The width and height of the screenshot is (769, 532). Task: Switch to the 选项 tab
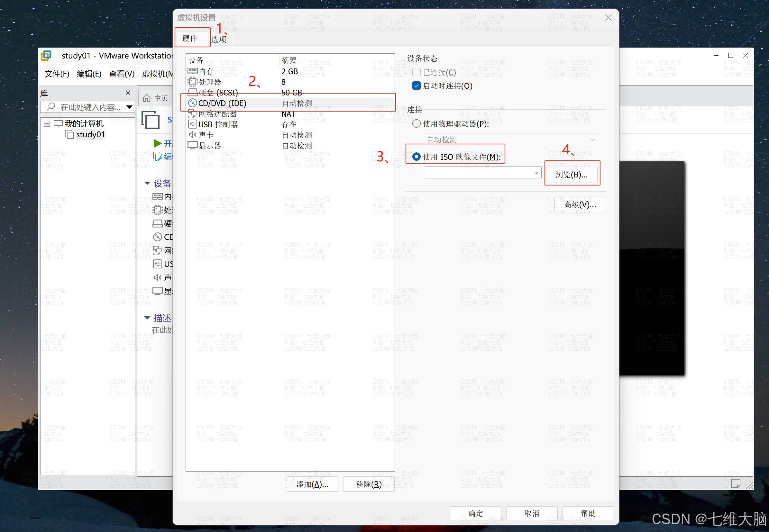(x=219, y=39)
